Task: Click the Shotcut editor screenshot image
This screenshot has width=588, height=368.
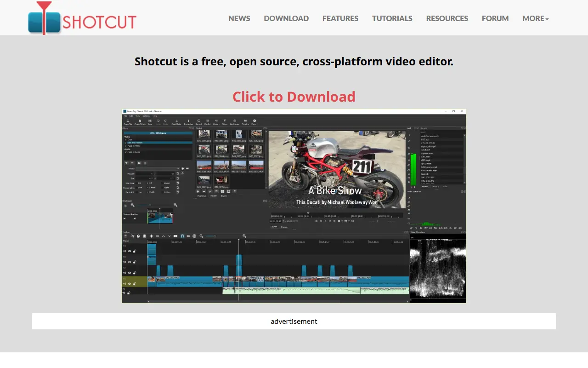Action: (x=294, y=206)
